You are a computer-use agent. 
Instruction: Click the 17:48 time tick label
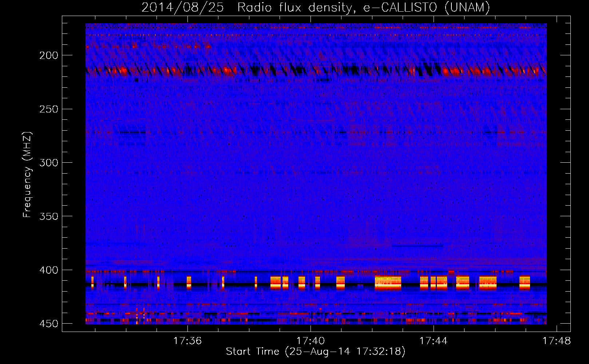click(557, 341)
